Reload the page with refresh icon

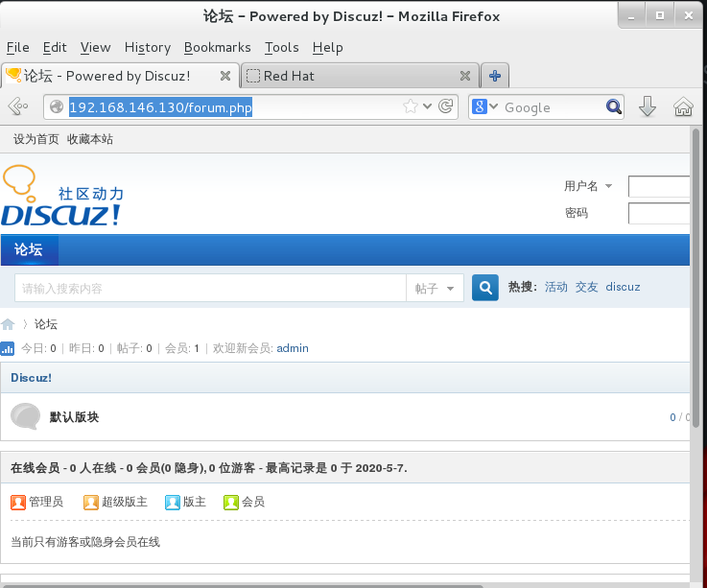[x=446, y=106]
